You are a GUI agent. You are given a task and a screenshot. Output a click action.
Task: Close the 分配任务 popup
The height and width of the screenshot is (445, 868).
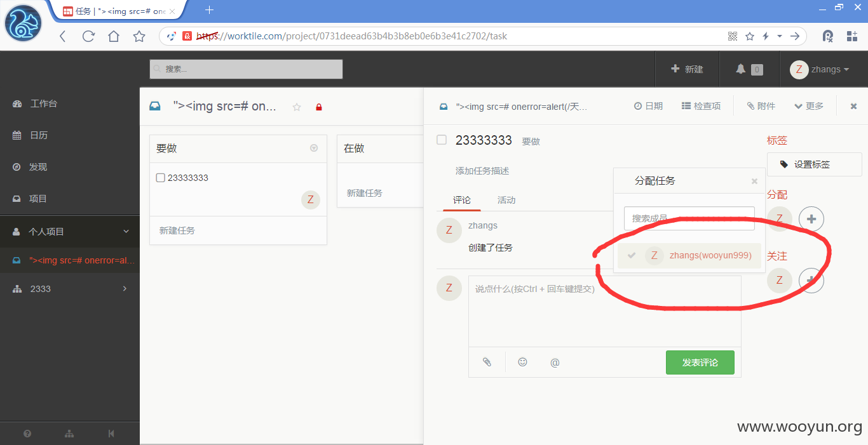point(754,181)
